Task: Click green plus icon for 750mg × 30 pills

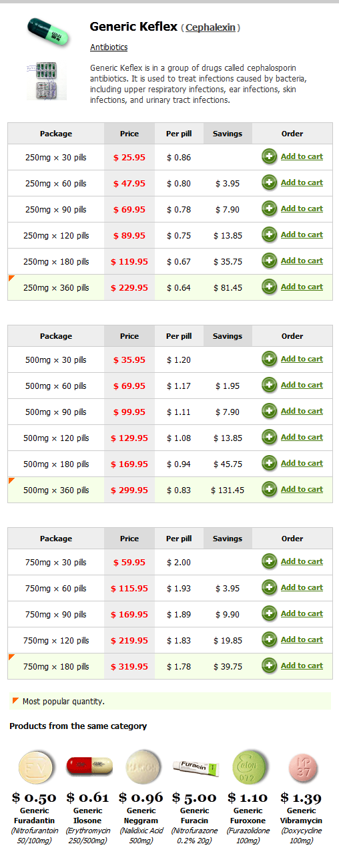Action: pyautogui.click(x=270, y=561)
